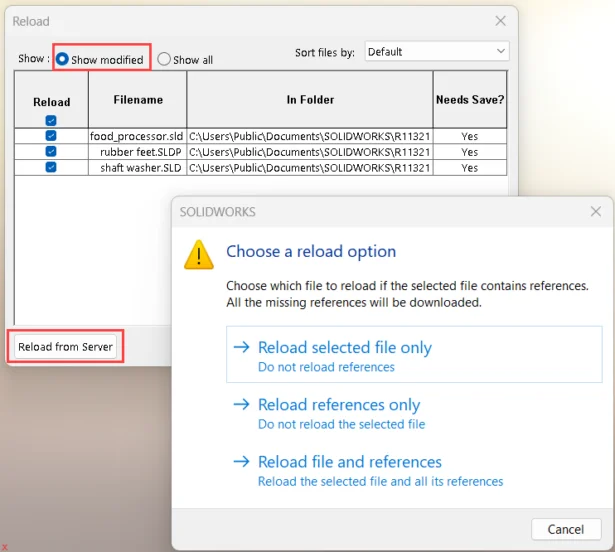
Task: Uncheck reload for rubber feet.SLDP
Action: (51, 151)
